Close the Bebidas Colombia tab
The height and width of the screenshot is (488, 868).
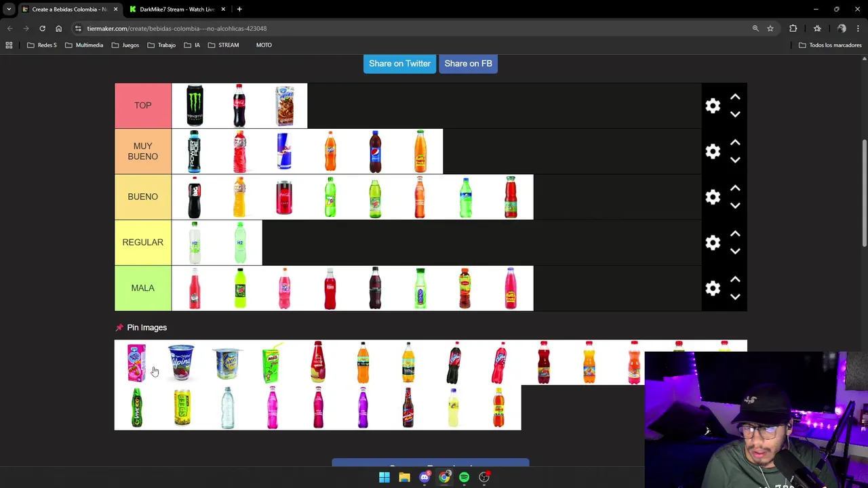(115, 9)
